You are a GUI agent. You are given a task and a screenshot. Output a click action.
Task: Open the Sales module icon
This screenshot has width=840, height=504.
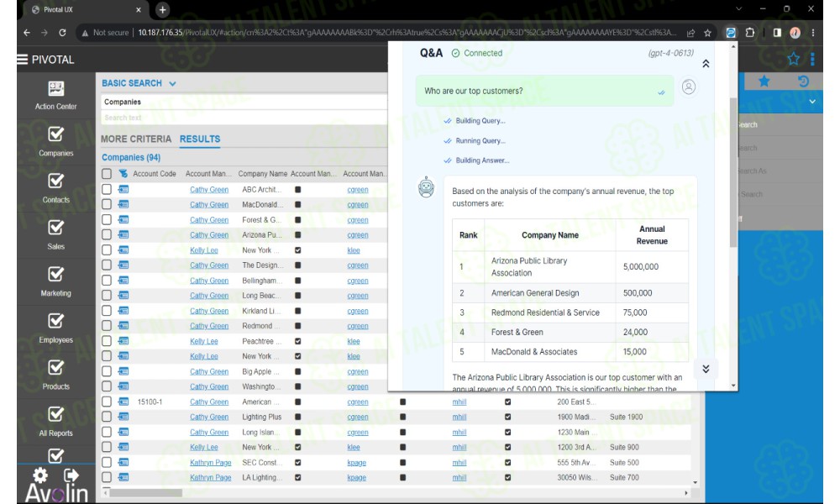tap(55, 228)
